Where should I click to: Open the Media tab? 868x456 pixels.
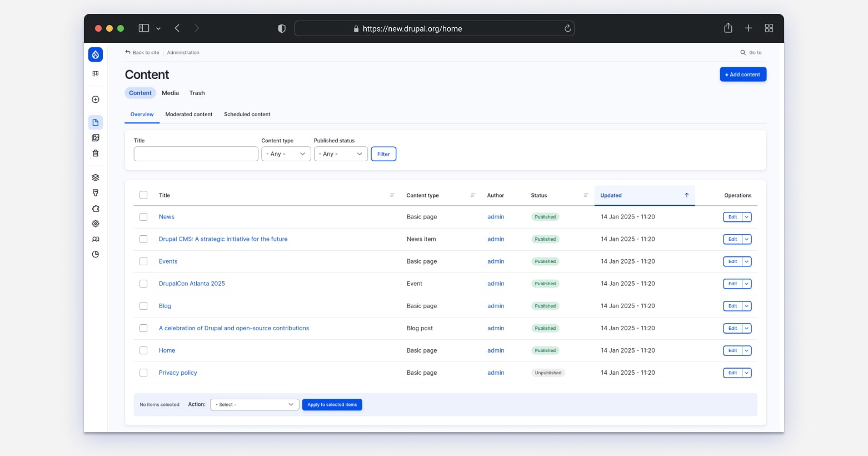(x=170, y=93)
